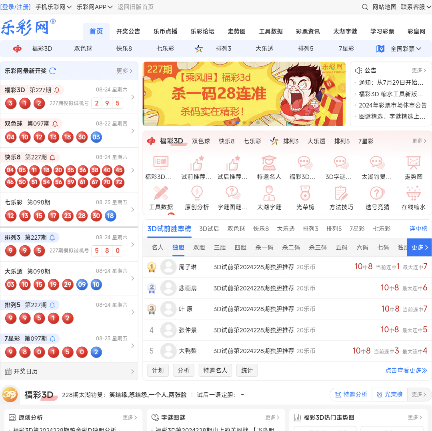This screenshot has width=432, height=431.
Task: Select the 名人 ranking sub-tab
Action: tap(157, 247)
